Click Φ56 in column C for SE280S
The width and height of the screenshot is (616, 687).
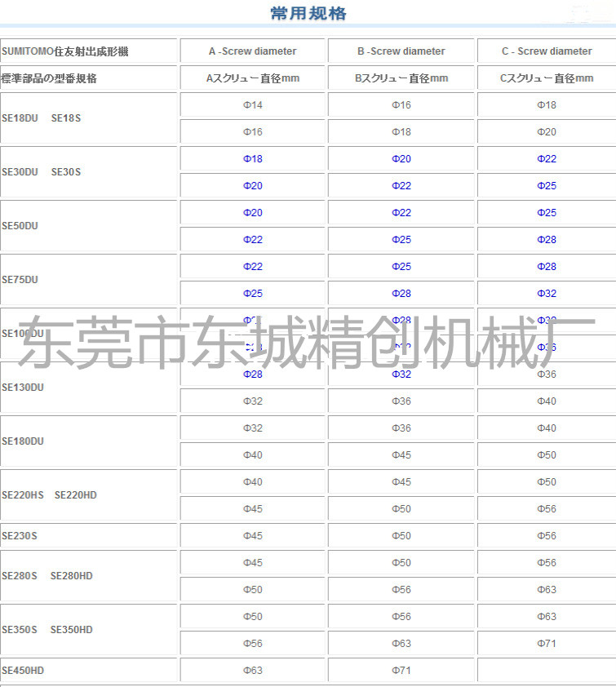(x=547, y=563)
